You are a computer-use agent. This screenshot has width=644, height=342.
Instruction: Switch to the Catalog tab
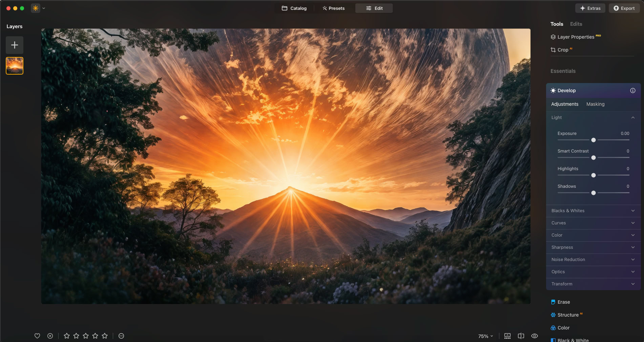(x=294, y=8)
